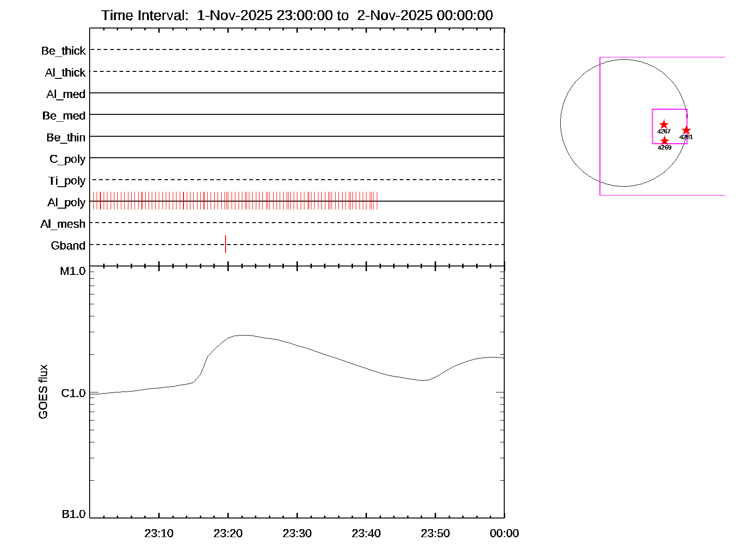Click the Al_poly filter label

66,203
